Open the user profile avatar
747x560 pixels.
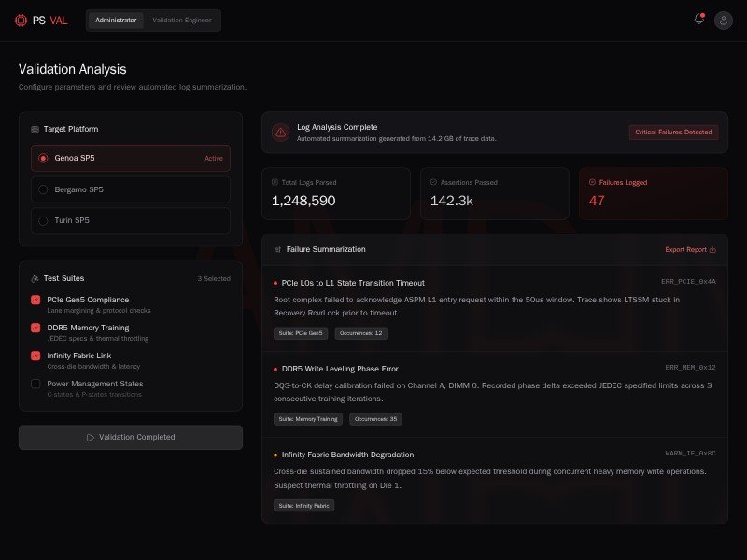pyautogui.click(x=723, y=20)
